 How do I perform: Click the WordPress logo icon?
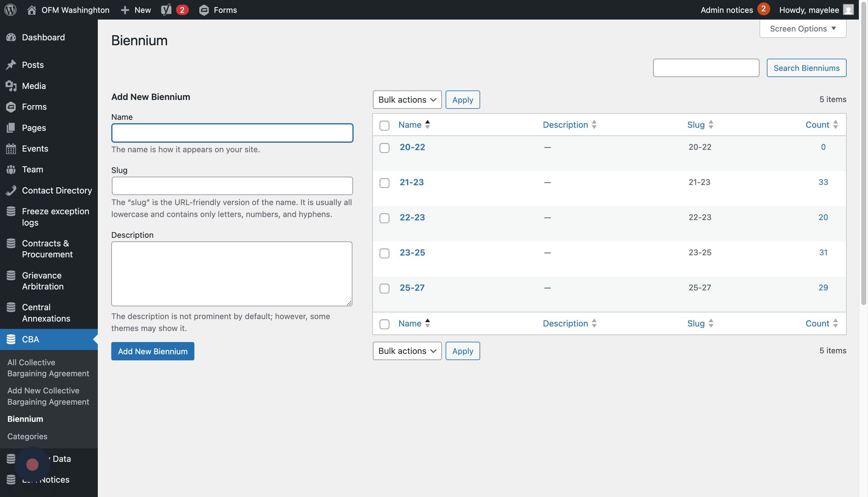[11, 9]
